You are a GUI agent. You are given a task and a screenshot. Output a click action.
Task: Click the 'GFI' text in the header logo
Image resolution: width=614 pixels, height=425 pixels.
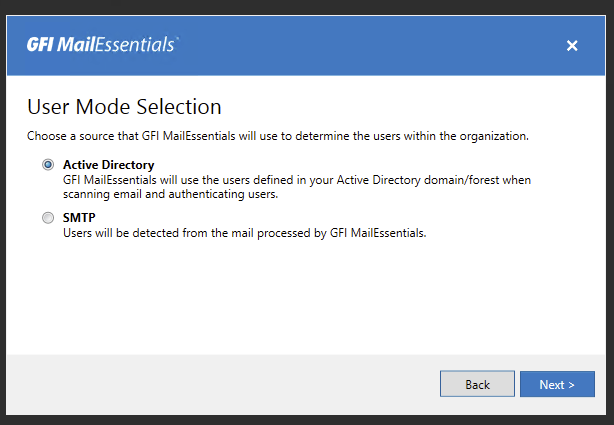(40, 45)
